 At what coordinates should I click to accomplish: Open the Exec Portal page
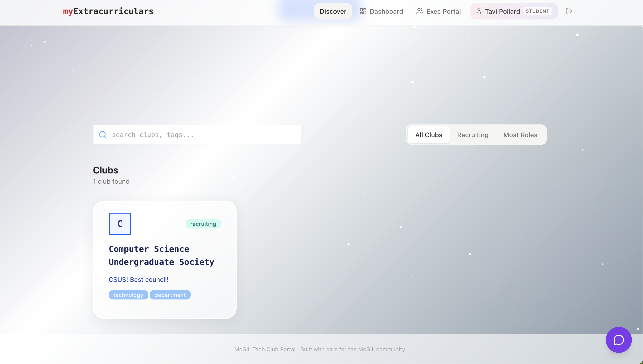point(443,11)
